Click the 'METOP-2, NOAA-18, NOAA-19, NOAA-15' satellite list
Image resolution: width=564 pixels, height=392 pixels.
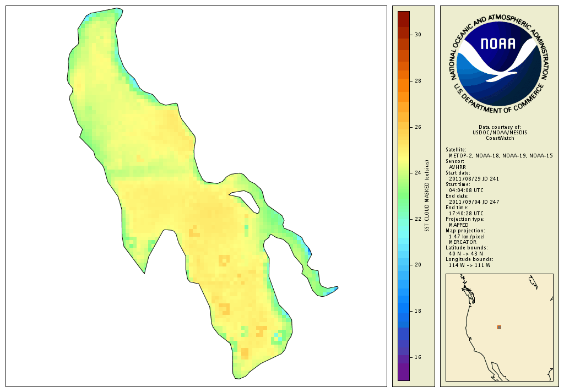click(501, 156)
